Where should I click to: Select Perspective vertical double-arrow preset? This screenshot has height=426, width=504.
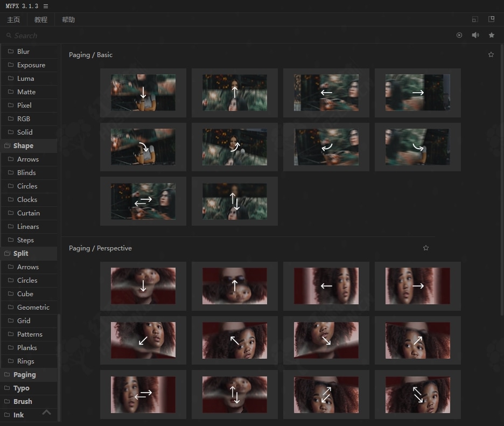coord(235,394)
